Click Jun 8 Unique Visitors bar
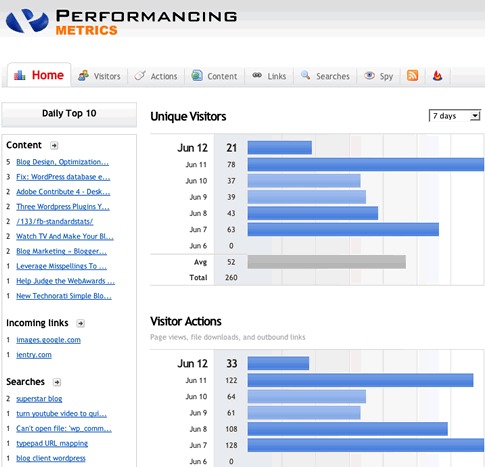This screenshot has width=485, height=467. pos(313,213)
